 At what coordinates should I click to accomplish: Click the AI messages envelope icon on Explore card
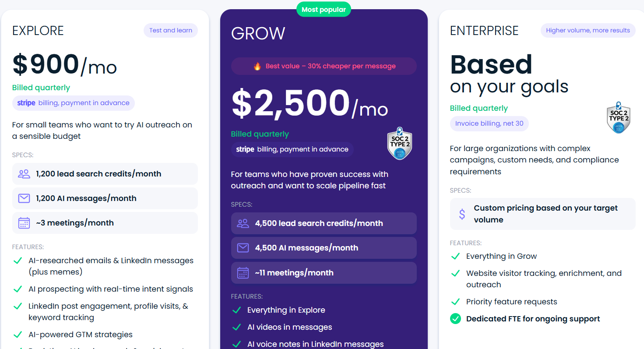coord(24,198)
